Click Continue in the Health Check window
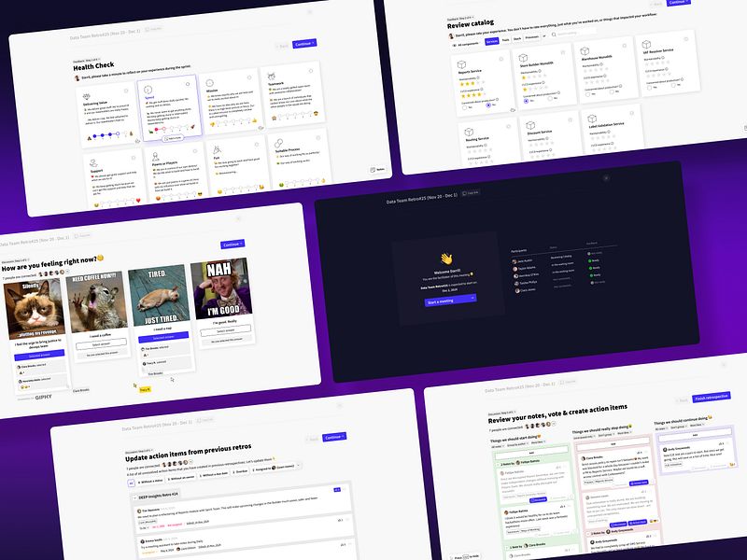Screen dimensions: 747x560 (x=304, y=44)
